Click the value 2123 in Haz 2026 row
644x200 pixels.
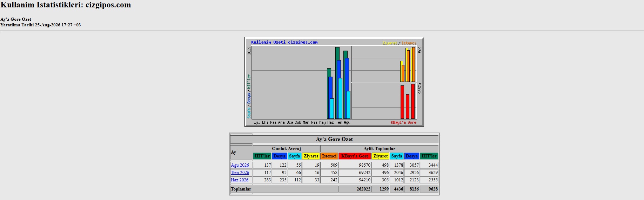click(x=414, y=180)
